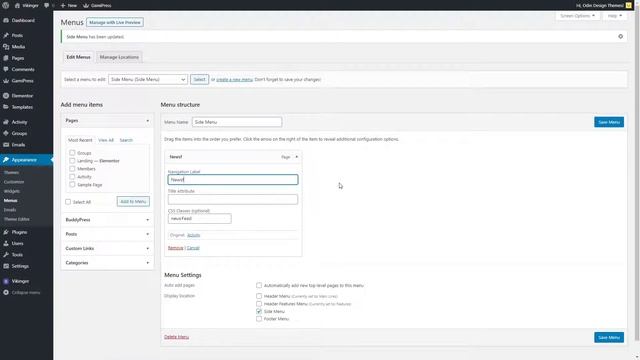Click the Select button next to menu dropdown
Screen dimensions: 640x360
(x=199, y=80)
